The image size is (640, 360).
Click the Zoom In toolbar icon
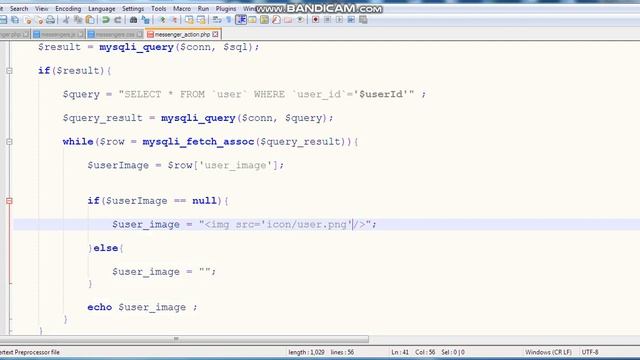click(x=162, y=20)
